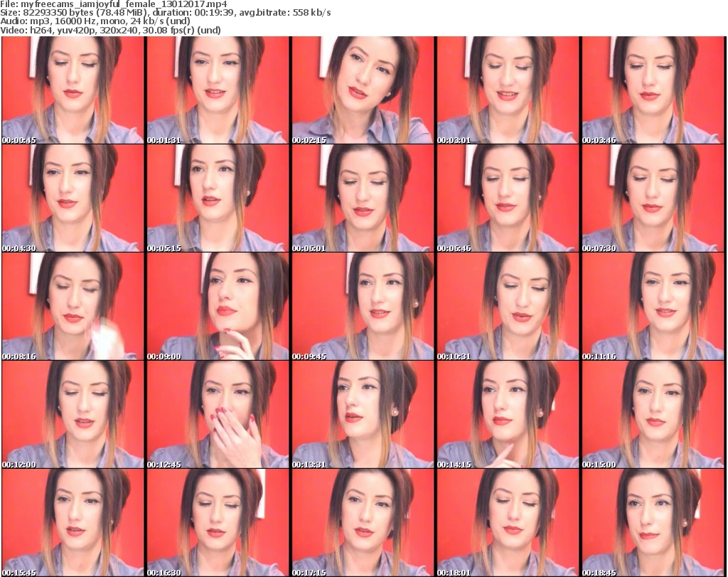Choose the thumbnail marked 00:07:30
Image resolution: width=728 pixels, height=577 pixels.
(653, 198)
